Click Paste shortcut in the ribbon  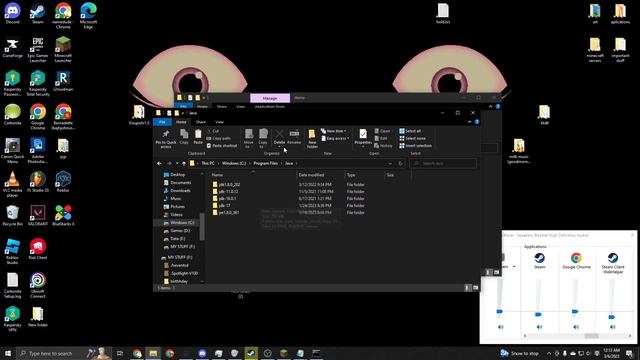coord(222,146)
